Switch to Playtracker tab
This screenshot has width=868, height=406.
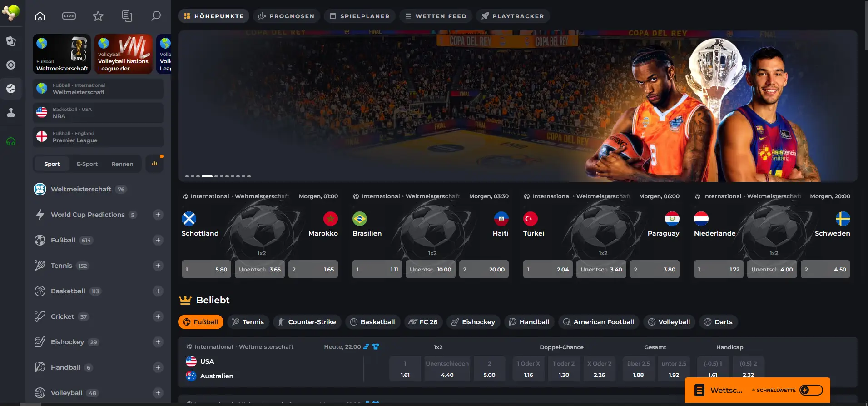click(513, 16)
